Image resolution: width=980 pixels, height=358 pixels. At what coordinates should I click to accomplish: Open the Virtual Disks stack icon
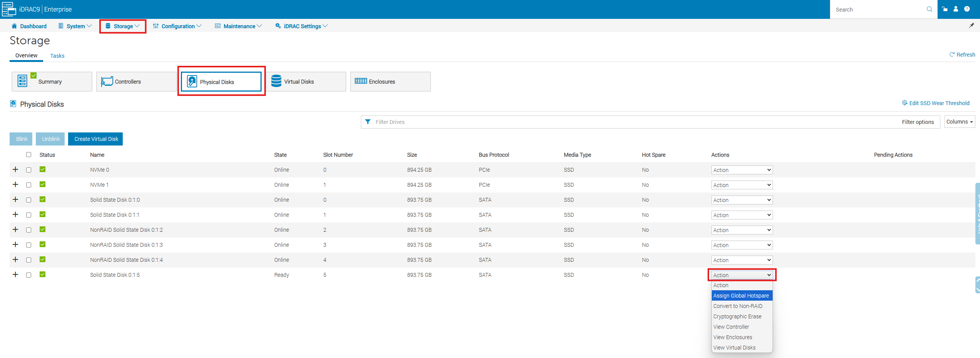click(x=276, y=81)
